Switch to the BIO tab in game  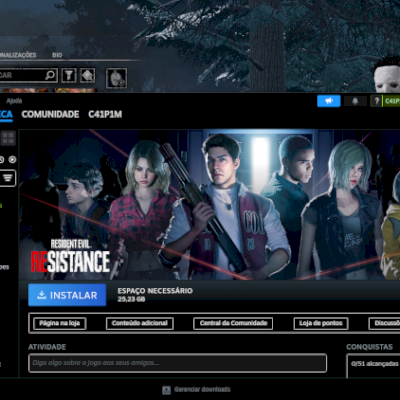click(57, 55)
